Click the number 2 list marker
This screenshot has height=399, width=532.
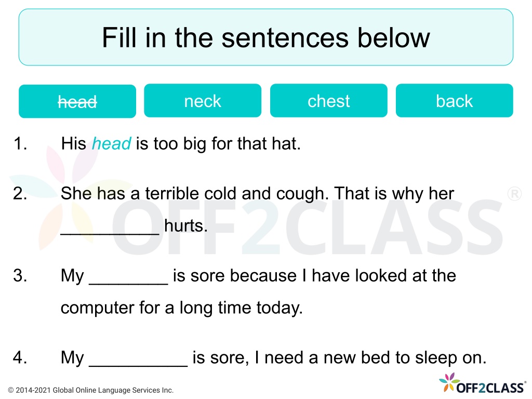tap(20, 193)
